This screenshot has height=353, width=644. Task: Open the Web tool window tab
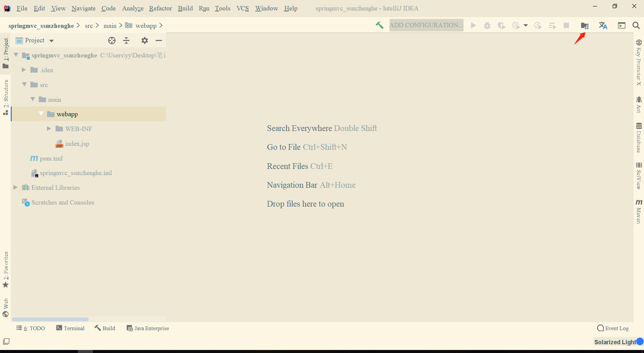pos(6,308)
